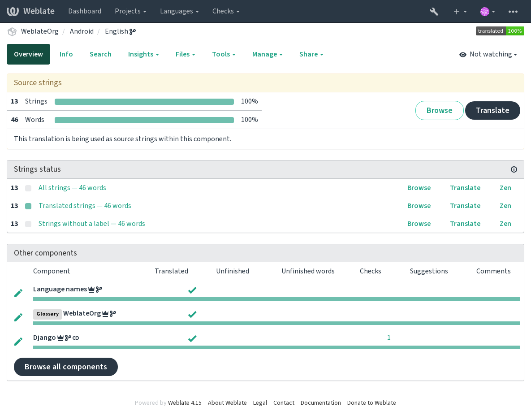
Task: Open the Documentation footer link
Action: 320,403
